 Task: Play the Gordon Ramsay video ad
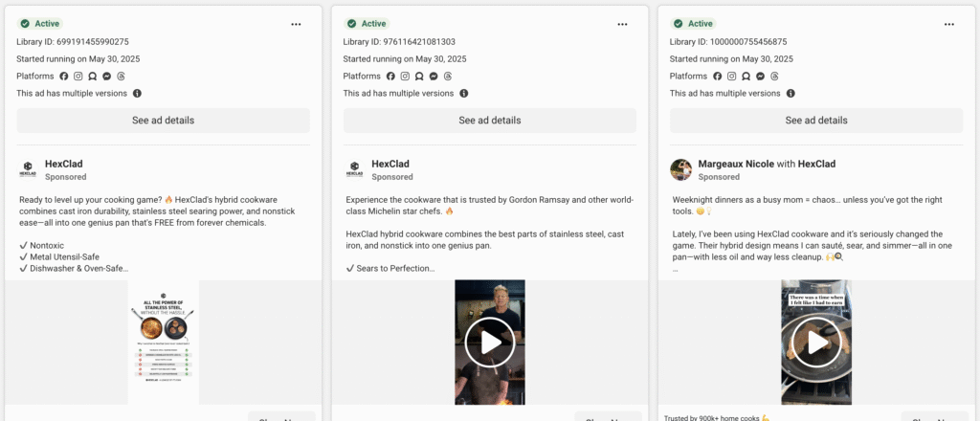490,343
